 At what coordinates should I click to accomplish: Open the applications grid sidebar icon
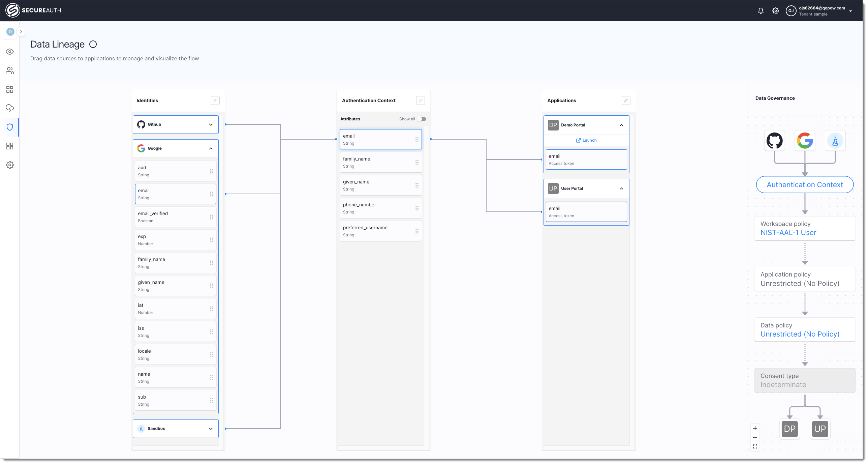tap(10, 89)
